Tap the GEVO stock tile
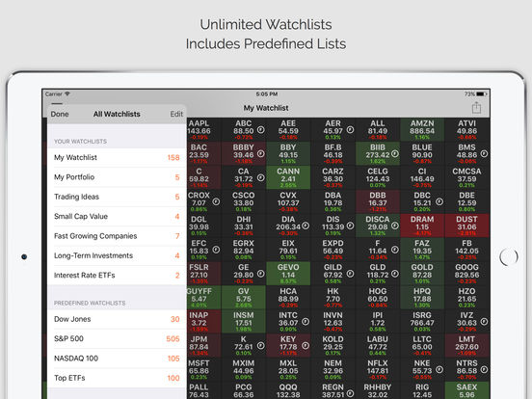This screenshot has width=532, height=399. click(x=288, y=274)
